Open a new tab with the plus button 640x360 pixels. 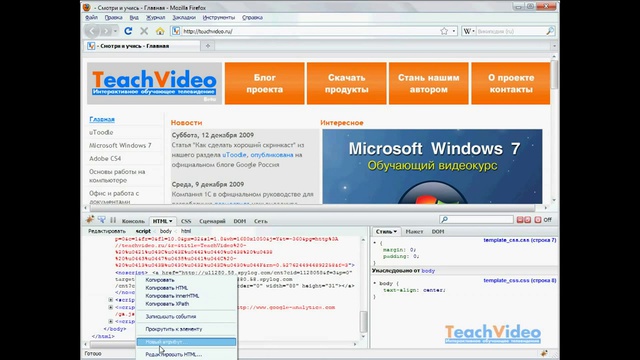[208, 46]
